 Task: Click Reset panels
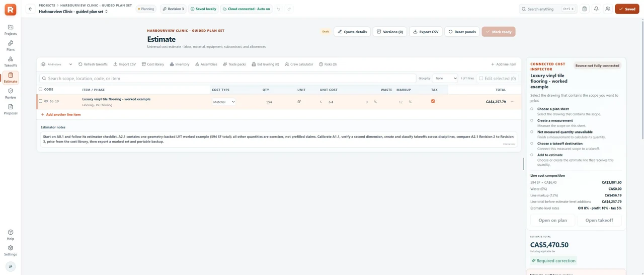[462, 32]
